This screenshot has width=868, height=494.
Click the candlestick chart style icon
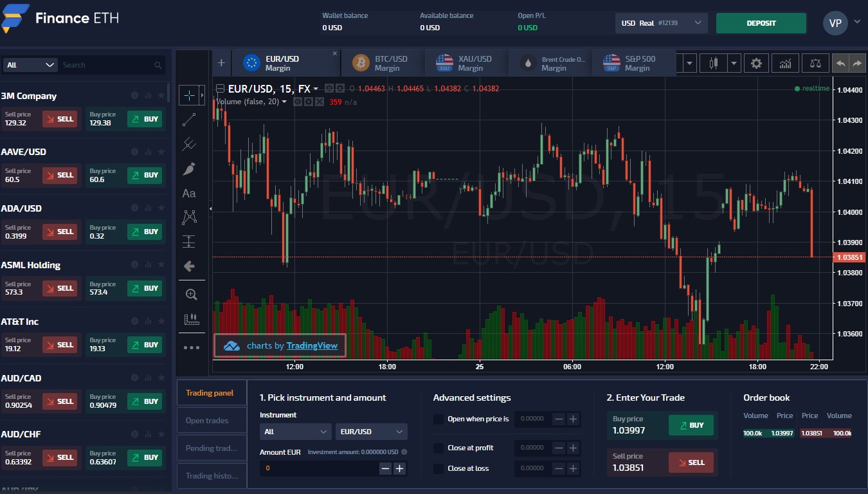click(x=713, y=63)
